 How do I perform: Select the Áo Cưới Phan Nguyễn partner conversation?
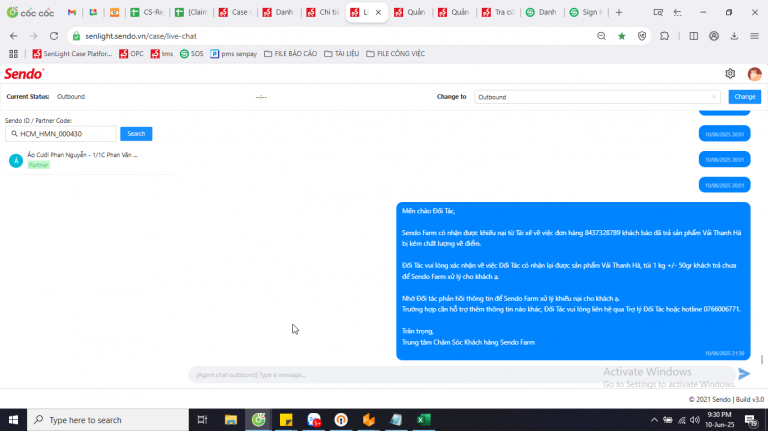click(88, 160)
